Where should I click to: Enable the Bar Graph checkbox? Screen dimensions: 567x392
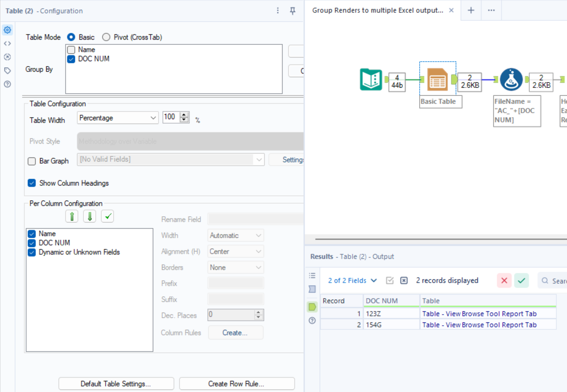32,161
